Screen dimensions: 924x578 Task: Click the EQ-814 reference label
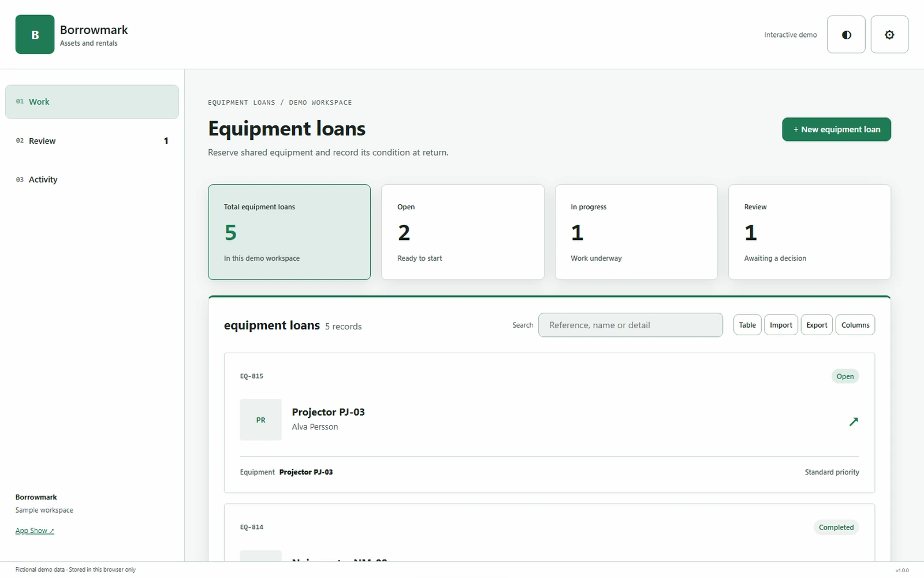click(252, 527)
